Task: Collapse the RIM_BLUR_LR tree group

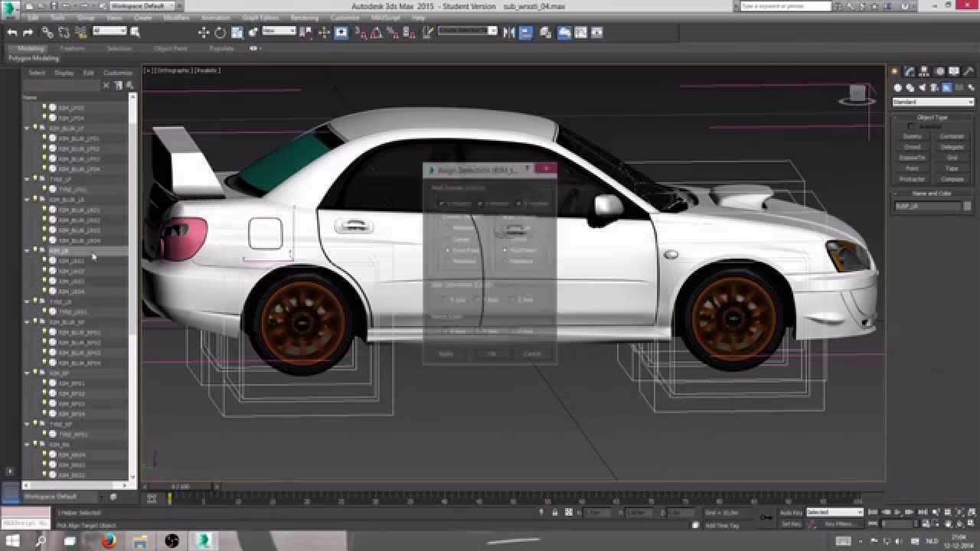Action: [x=27, y=199]
